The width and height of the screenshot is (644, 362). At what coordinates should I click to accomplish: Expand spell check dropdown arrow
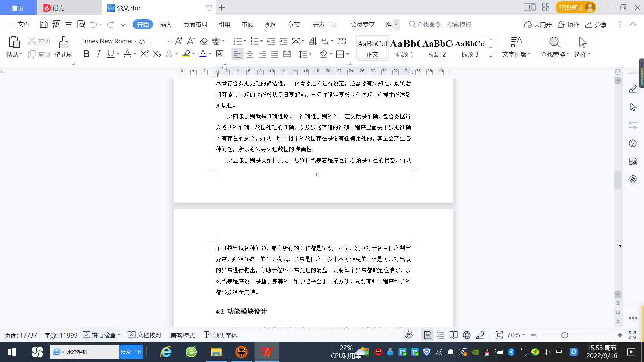coord(119,335)
